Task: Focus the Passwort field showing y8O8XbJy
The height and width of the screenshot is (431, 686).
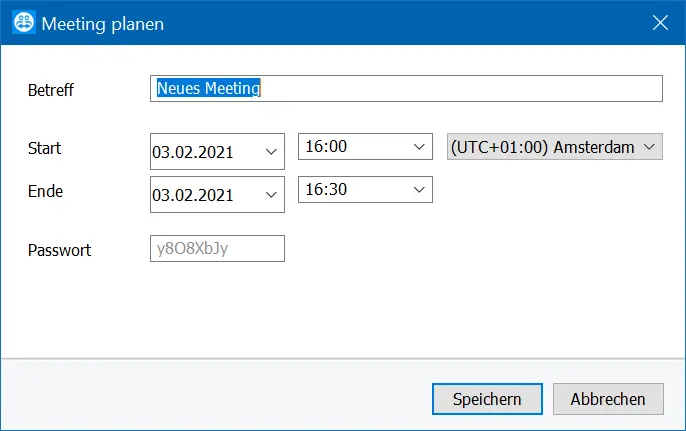Action: click(x=217, y=249)
